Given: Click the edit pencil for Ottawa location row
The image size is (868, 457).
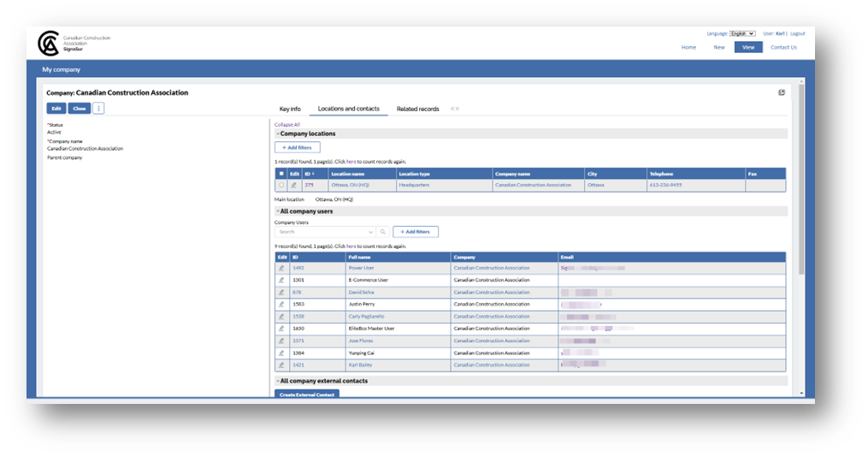Looking at the screenshot, I should pos(294,185).
